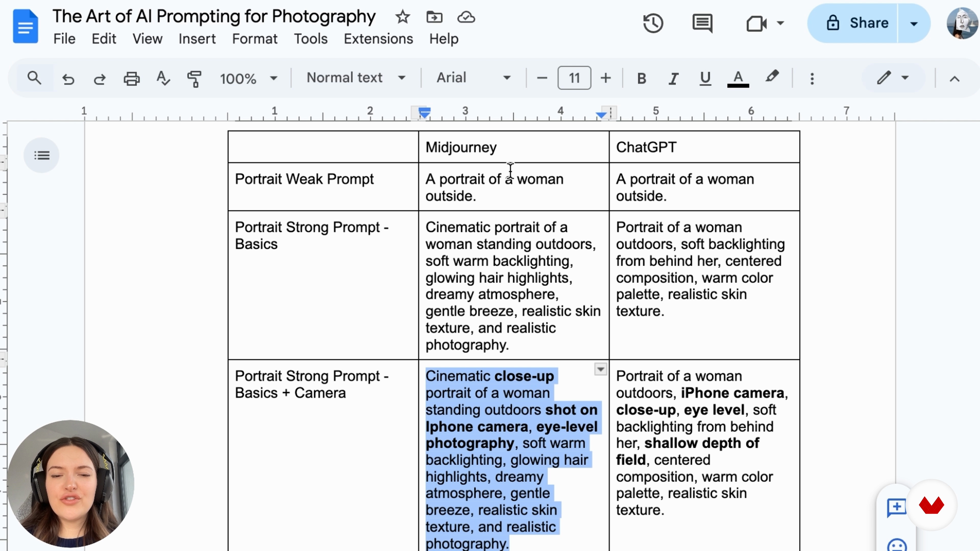This screenshot has width=980, height=551.
Task: Open the comments panel icon
Action: 702,23
